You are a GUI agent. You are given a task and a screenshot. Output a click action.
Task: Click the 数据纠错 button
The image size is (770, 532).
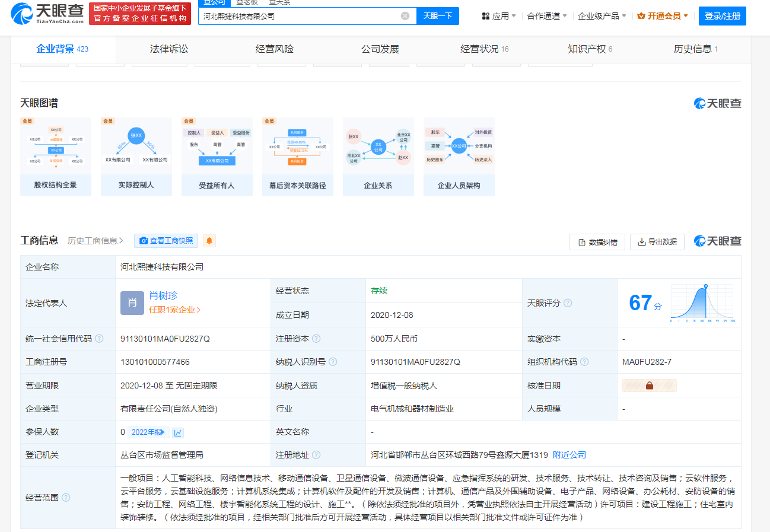click(597, 242)
